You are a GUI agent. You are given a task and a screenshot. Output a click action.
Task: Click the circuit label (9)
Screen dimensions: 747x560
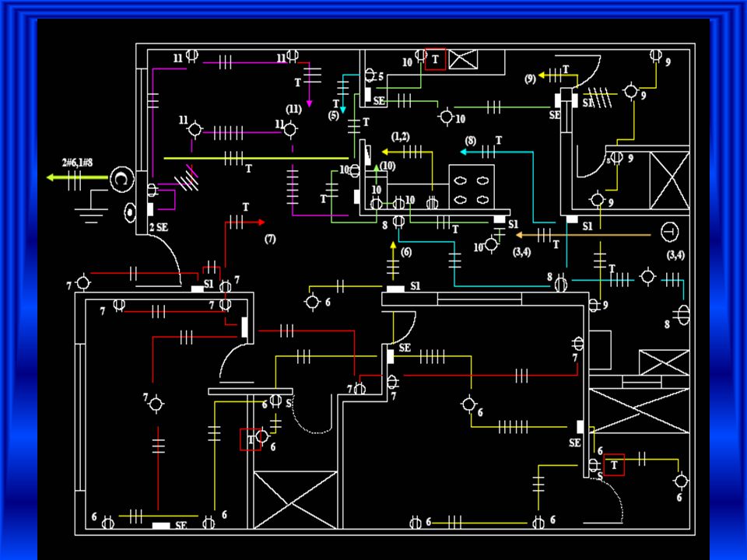click(530, 79)
